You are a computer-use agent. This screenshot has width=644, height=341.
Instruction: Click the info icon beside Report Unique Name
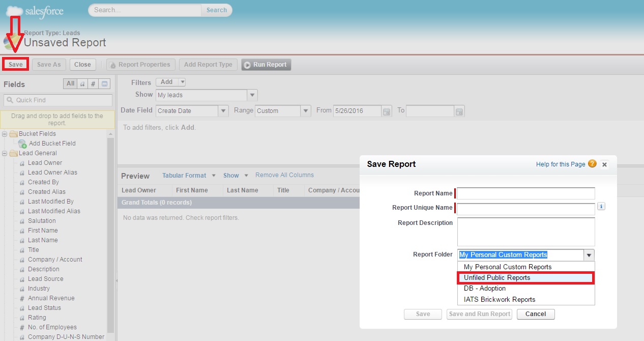pos(601,207)
